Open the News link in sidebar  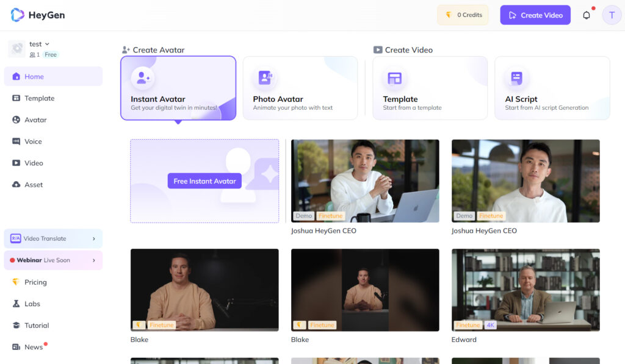pyautogui.click(x=34, y=347)
